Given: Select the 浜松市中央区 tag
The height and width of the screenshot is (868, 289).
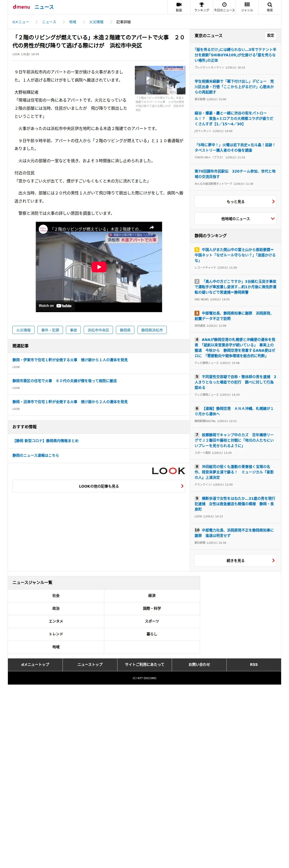Looking at the screenshot, I should pos(98,330).
